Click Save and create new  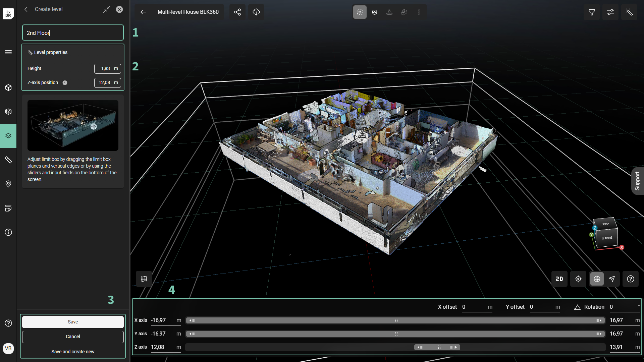(73, 352)
